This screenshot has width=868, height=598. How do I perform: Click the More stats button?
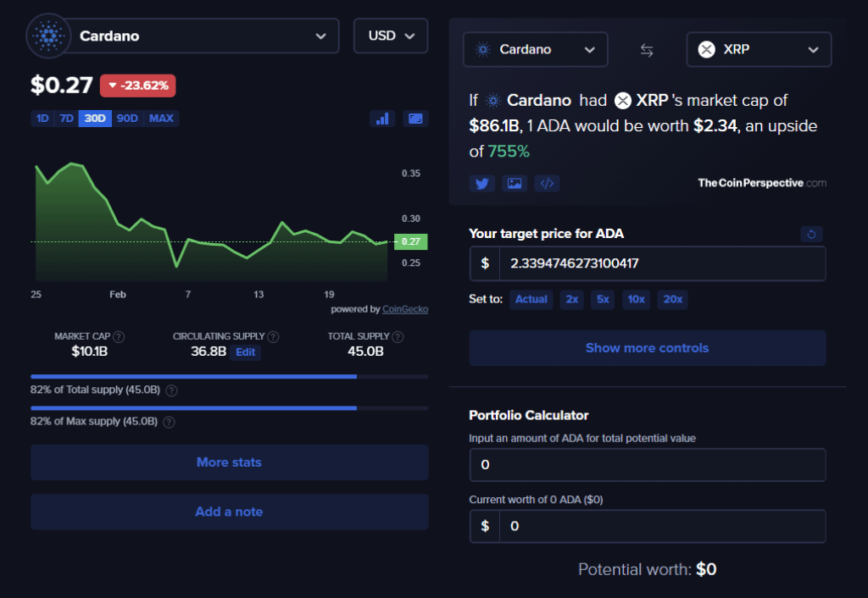click(x=229, y=462)
